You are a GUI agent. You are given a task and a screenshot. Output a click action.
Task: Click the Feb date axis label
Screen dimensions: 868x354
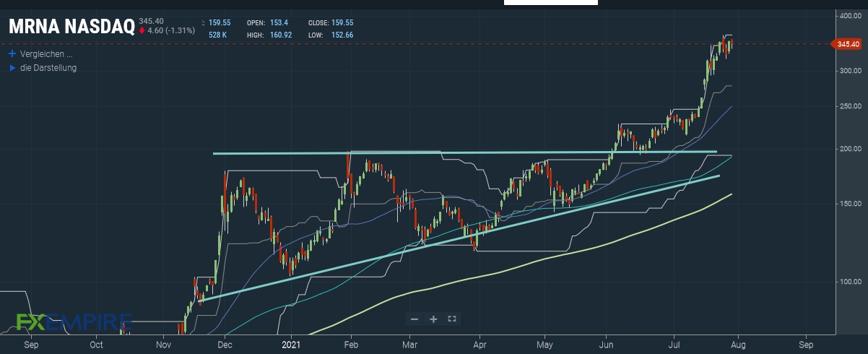pyautogui.click(x=352, y=345)
